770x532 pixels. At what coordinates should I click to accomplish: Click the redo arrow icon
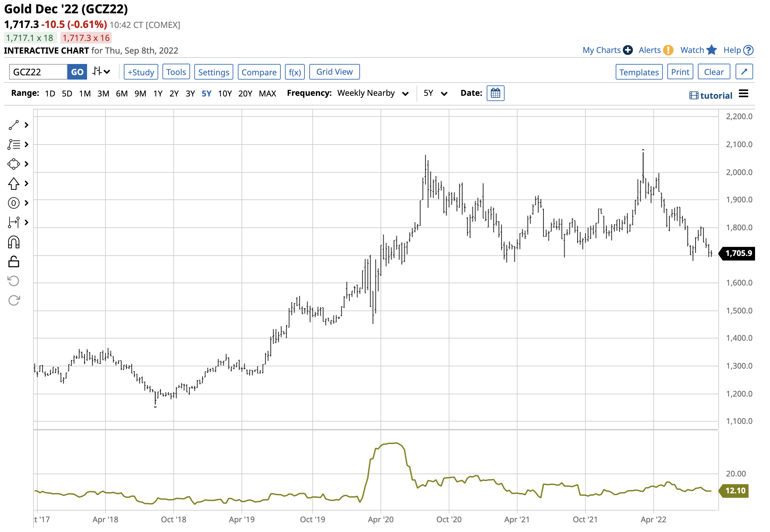click(x=14, y=300)
